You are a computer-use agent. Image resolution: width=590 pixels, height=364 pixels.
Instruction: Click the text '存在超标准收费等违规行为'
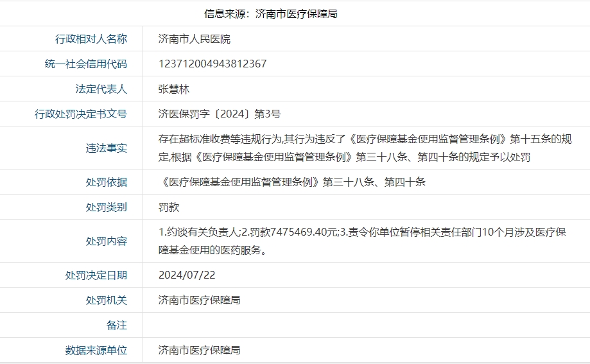(x=220, y=139)
